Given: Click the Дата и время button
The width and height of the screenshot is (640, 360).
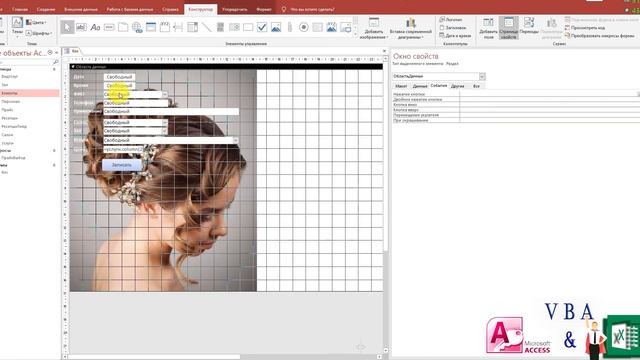Looking at the screenshot, I should coord(455,36).
